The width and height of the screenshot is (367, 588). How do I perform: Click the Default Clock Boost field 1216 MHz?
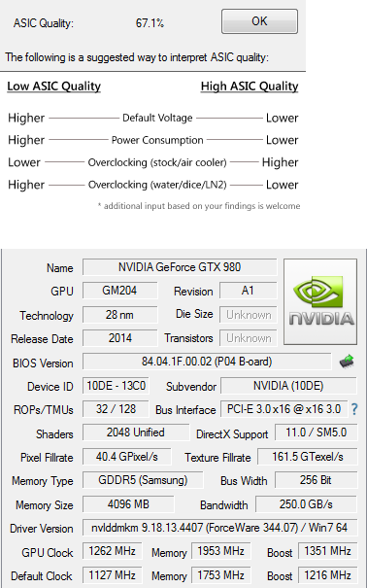(328, 574)
